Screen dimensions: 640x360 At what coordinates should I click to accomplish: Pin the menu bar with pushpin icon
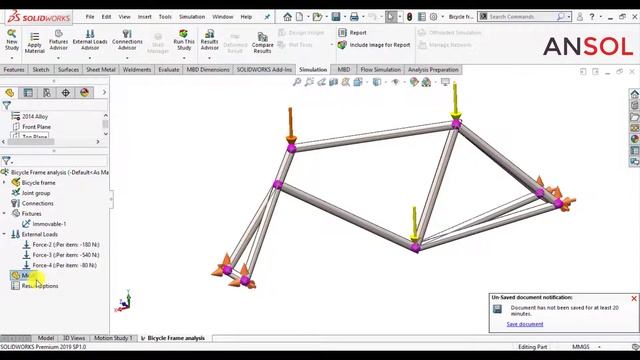pyautogui.click(x=267, y=17)
